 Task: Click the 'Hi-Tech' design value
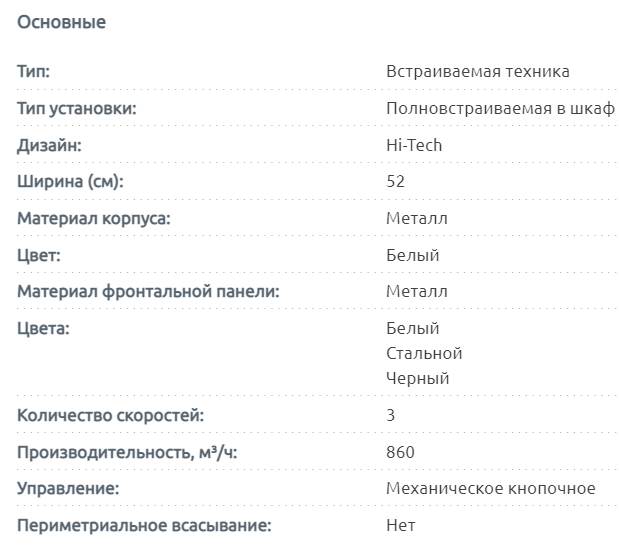413,145
